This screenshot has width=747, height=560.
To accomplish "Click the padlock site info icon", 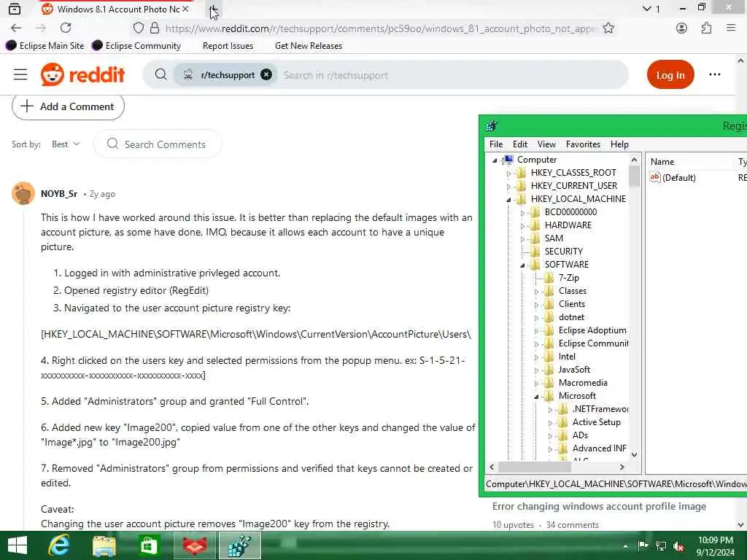I will [155, 28].
